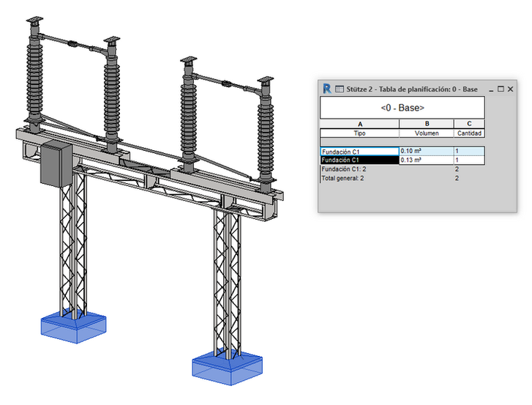The image size is (532, 405).
Task: Click the schedule table icon beside the title
Action: [x=340, y=89]
